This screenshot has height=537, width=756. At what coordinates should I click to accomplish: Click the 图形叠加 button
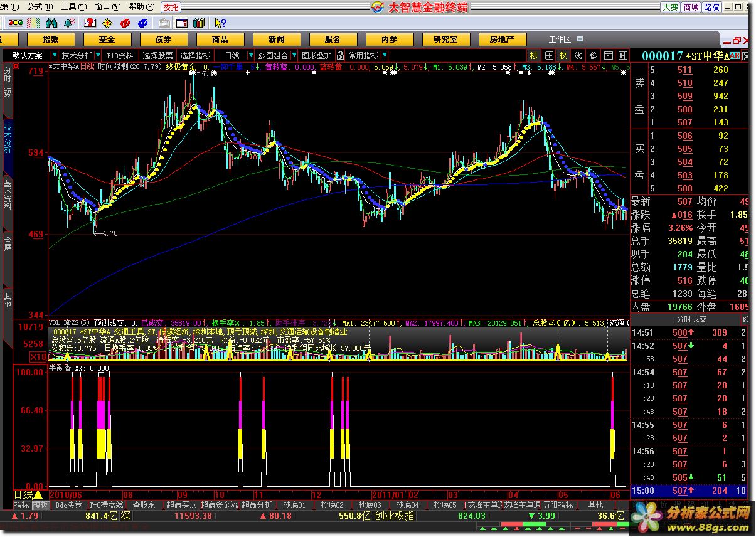coord(317,55)
